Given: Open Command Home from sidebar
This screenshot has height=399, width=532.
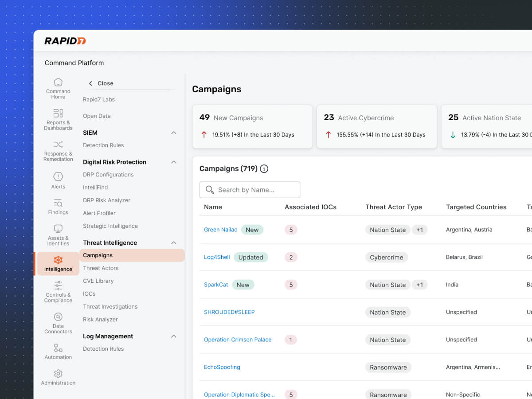Looking at the screenshot, I should (x=58, y=88).
